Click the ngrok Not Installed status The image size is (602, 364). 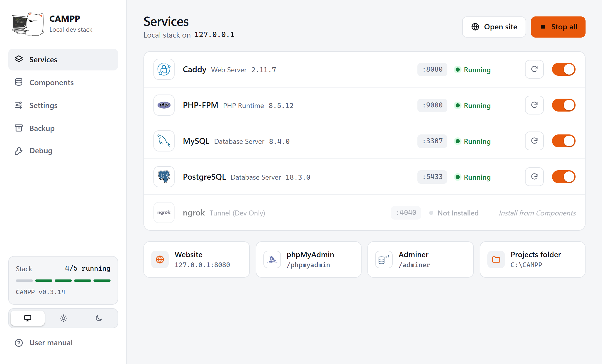[x=454, y=213]
